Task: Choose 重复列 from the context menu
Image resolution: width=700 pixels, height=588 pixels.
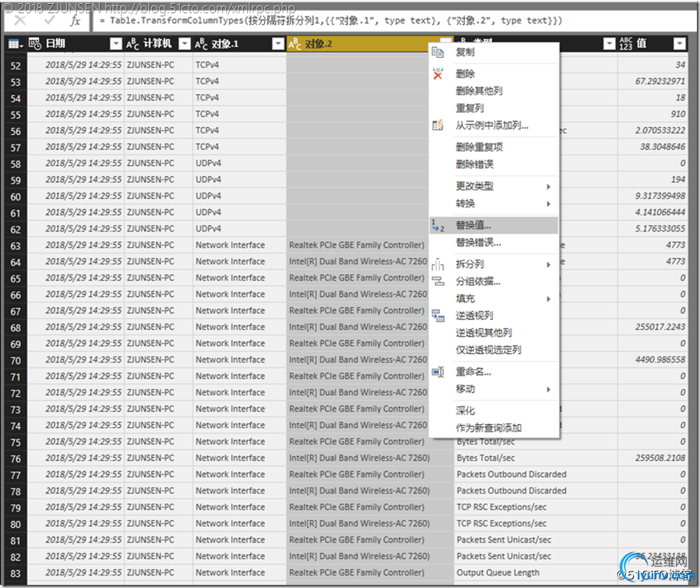Action: (x=469, y=108)
